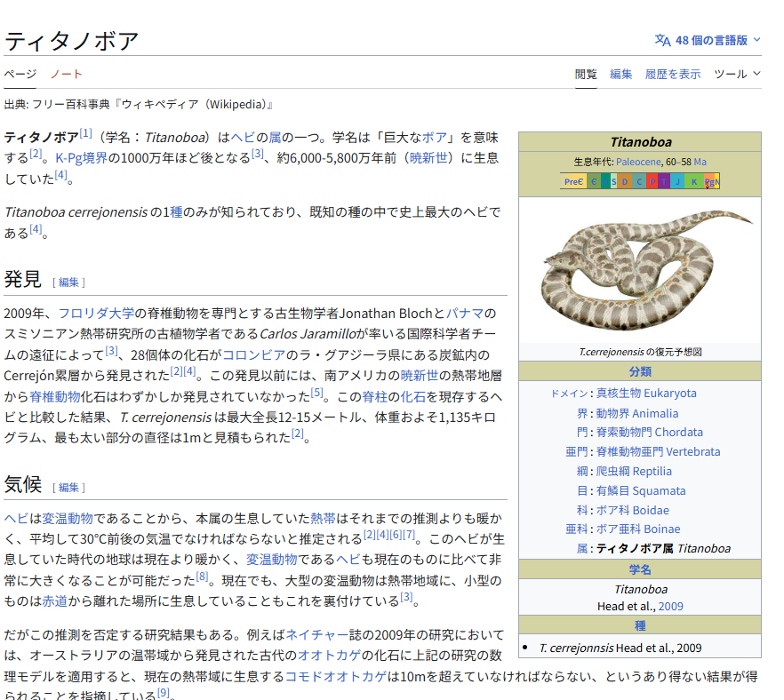Open the コモドオオトカゲ link
The height and width of the screenshot is (700, 784).
pos(335,676)
